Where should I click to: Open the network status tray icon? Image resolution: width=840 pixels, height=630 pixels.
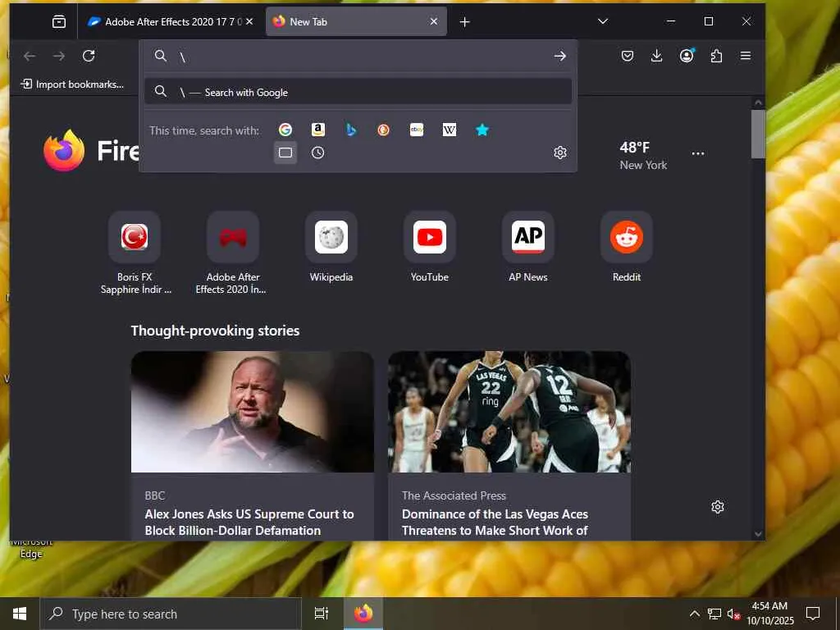(x=714, y=614)
